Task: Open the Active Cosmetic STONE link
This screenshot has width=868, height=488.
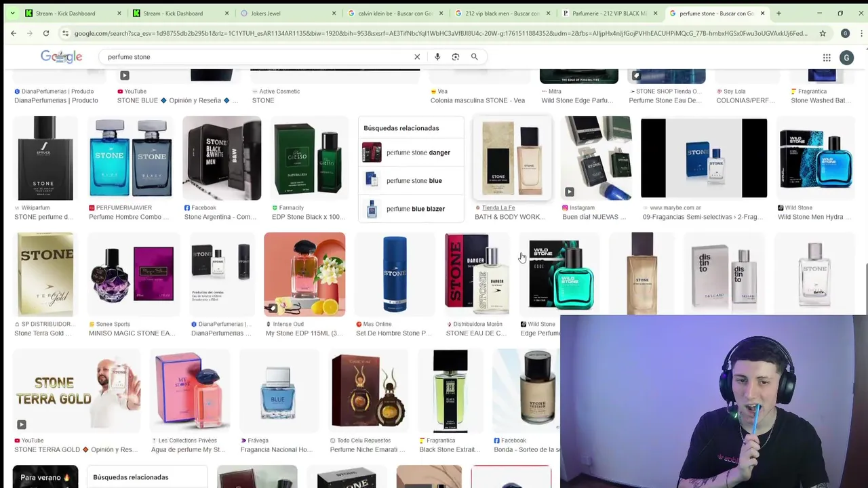Action: click(x=276, y=96)
